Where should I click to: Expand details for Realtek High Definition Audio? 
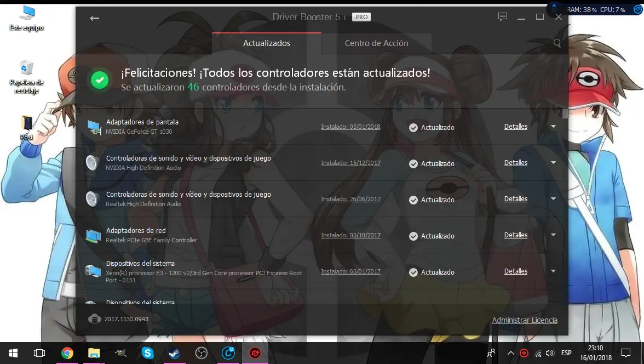coord(553,199)
